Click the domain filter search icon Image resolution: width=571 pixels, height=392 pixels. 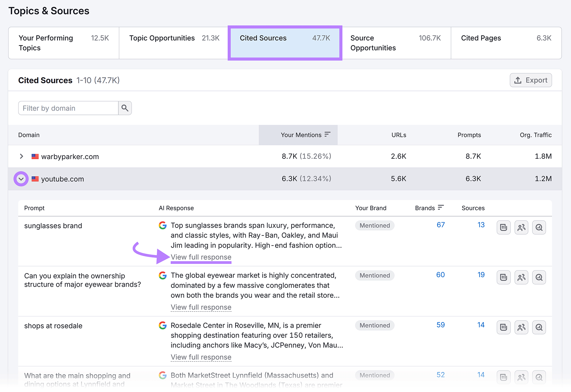click(x=125, y=108)
